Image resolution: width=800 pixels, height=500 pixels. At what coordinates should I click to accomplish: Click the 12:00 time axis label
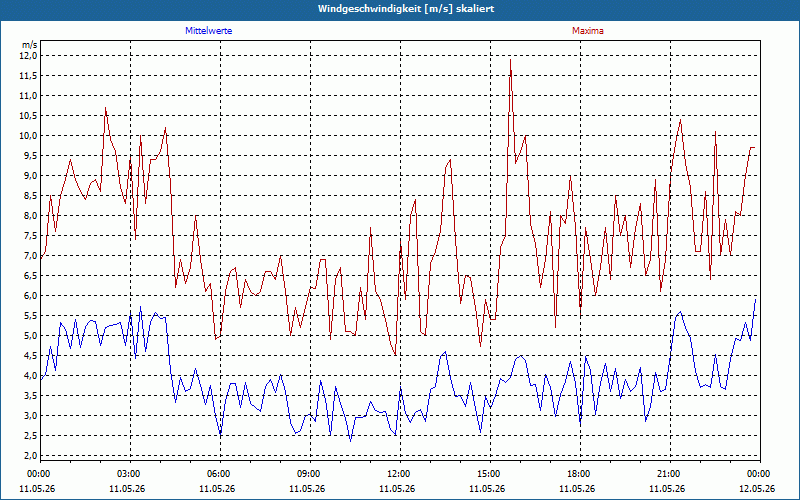point(399,474)
